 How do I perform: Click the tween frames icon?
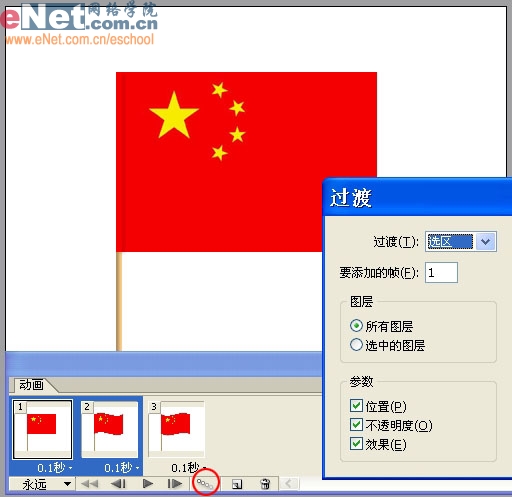205,483
